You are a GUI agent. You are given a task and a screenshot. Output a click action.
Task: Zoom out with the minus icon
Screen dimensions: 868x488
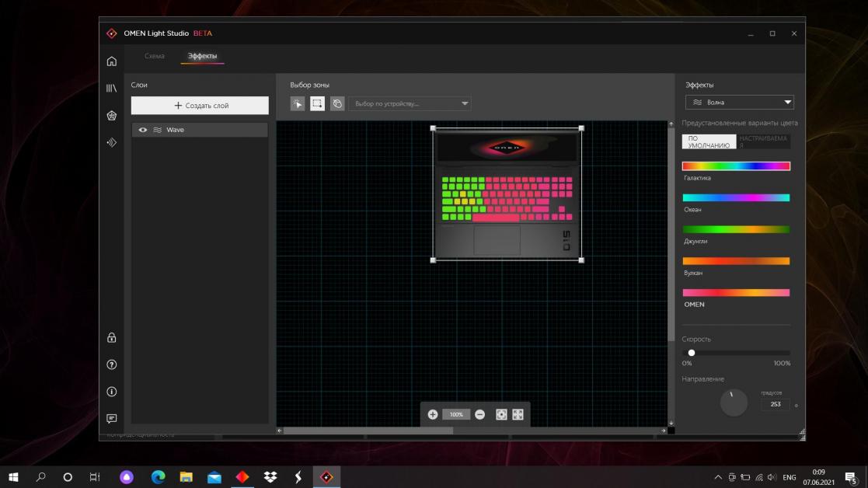(x=480, y=414)
